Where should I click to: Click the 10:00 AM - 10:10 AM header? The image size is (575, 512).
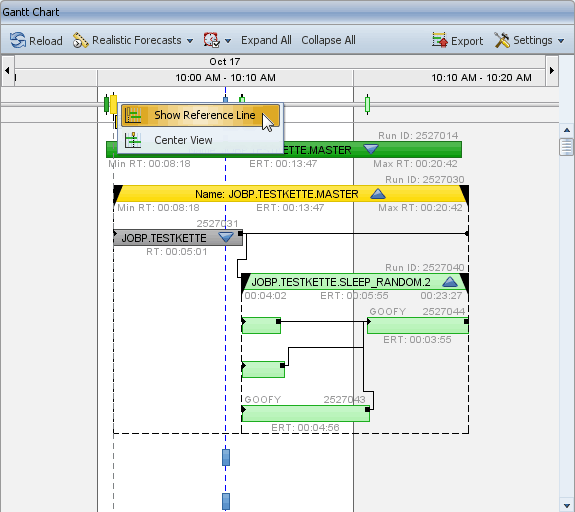226,78
